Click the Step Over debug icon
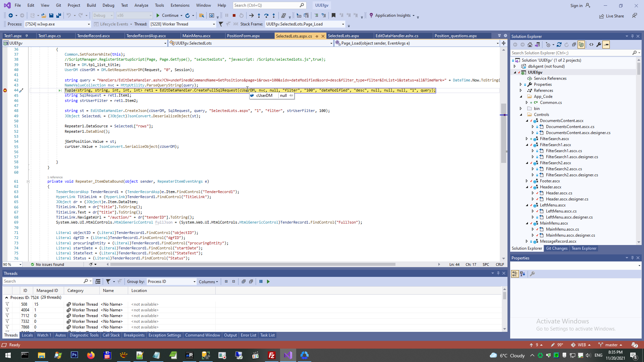The width and height of the screenshot is (644, 362). [266, 15]
